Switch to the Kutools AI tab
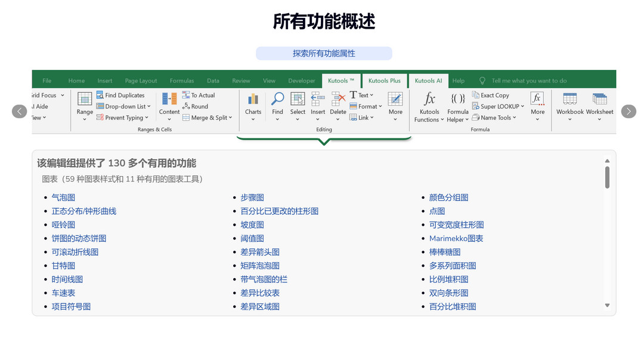The width and height of the screenshot is (644, 348). click(x=428, y=81)
